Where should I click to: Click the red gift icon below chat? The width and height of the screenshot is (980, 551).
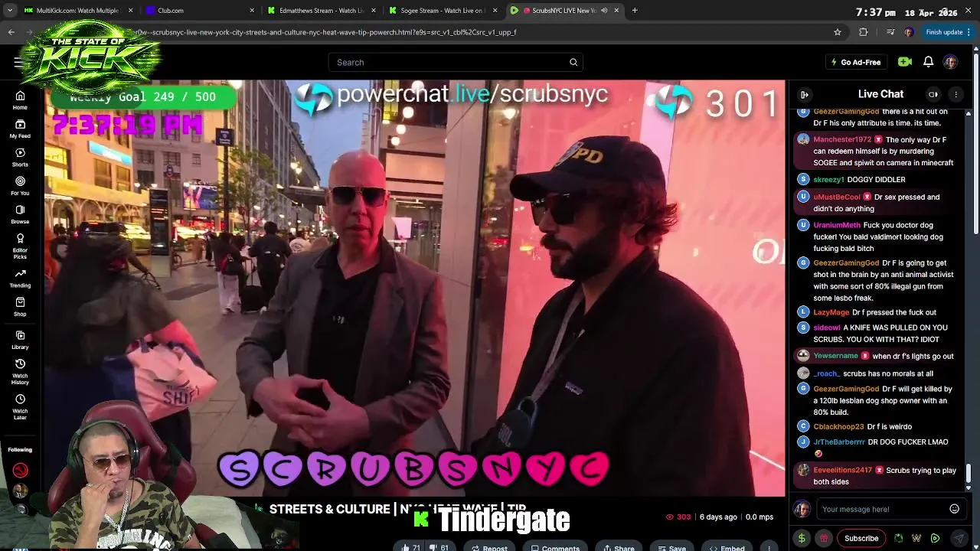pyautogui.click(x=824, y=538)
